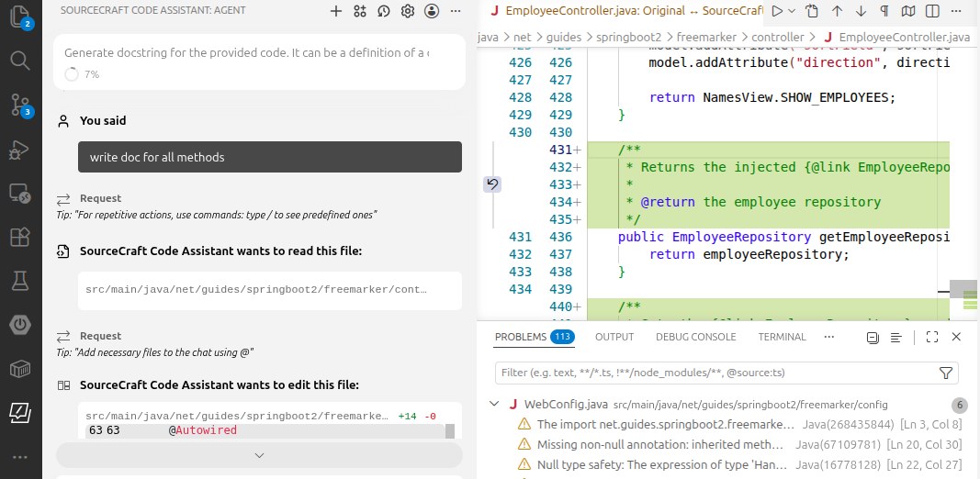Show additional activity bar views
980x479 pixels.
coord(20,457)
